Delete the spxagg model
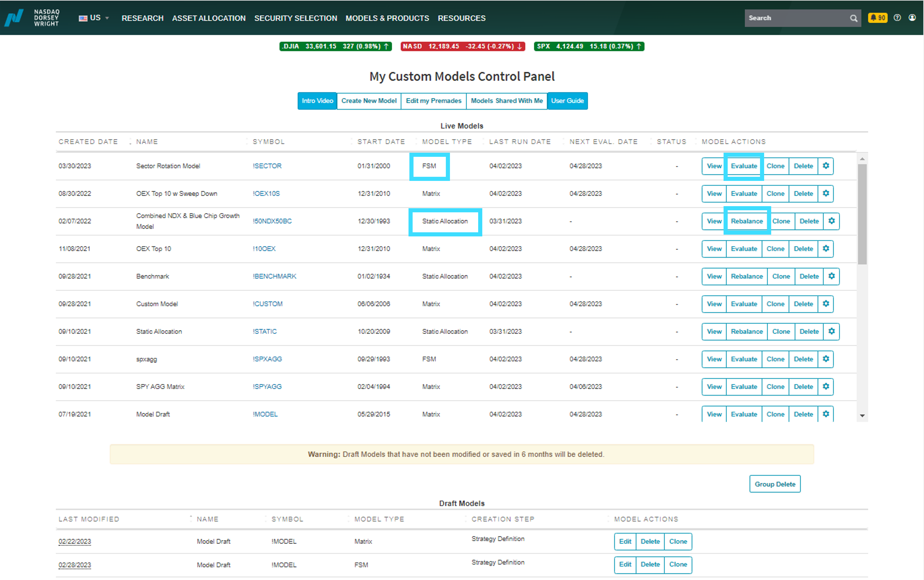 pos(803,359)
